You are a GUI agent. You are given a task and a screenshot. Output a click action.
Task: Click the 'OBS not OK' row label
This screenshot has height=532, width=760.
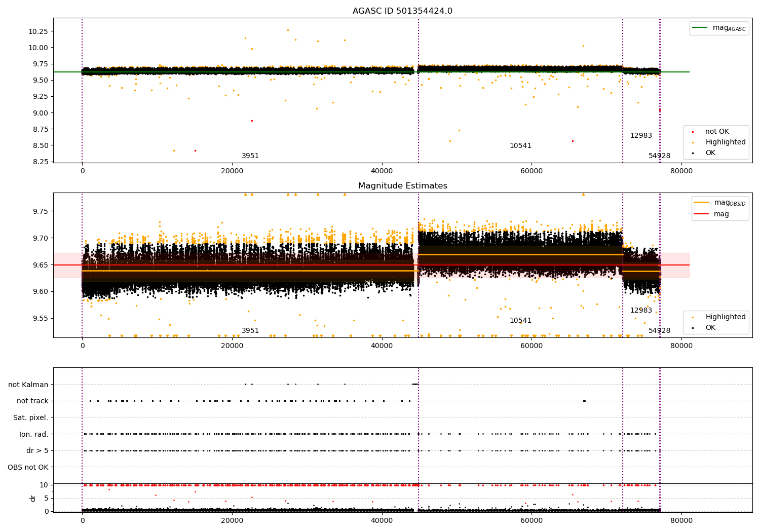28,467
